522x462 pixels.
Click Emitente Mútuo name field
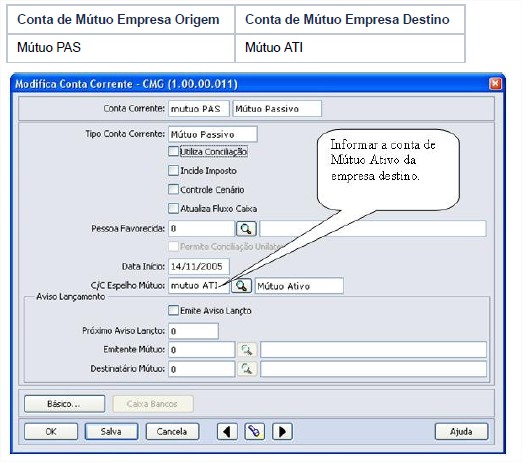[x=373, y=350]
